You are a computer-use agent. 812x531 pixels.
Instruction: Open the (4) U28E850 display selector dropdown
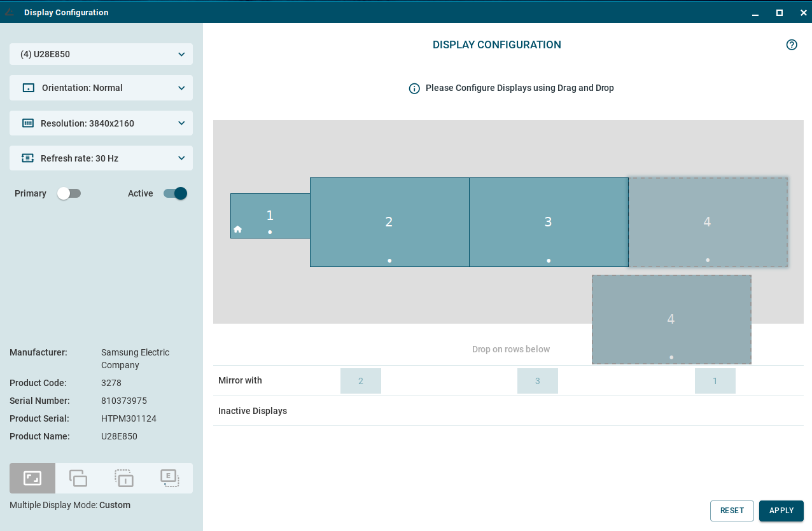(101, 54)
